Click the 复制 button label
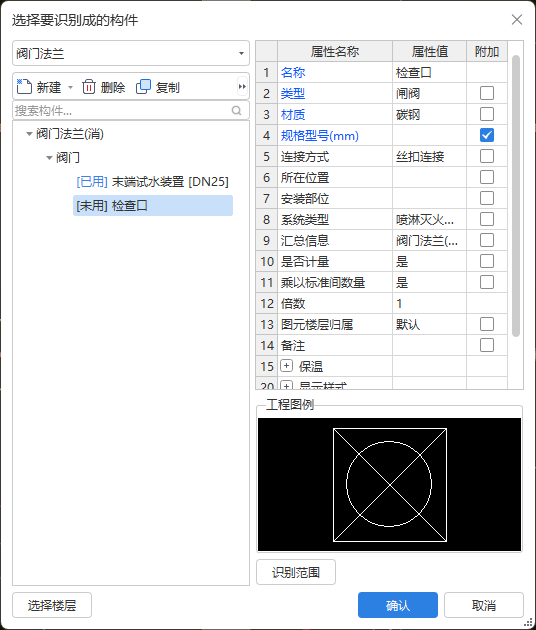 168,87
